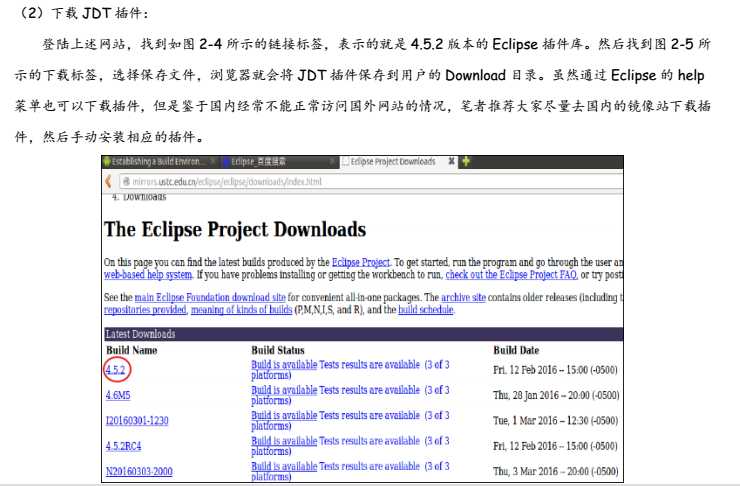Image resolution: width=740 pixels, height=486 pixels.
Task: Open the web-based help system link
Action: coord(148,275)
